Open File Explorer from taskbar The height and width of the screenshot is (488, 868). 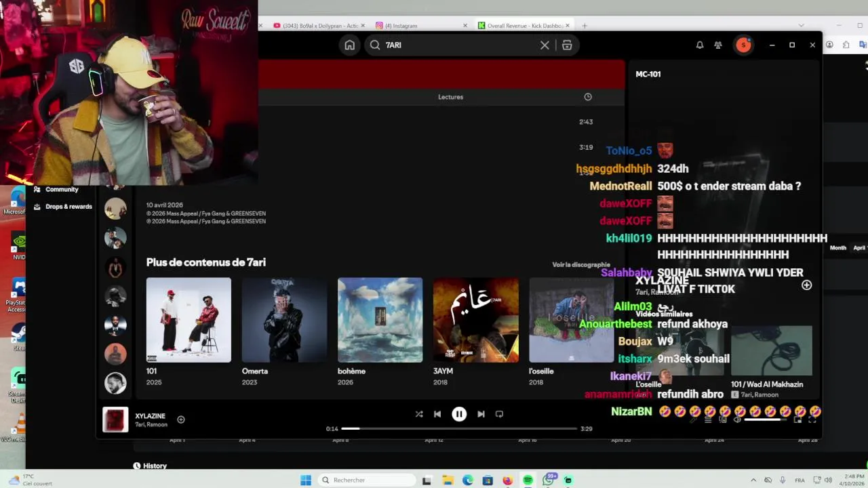pos(448,481)
